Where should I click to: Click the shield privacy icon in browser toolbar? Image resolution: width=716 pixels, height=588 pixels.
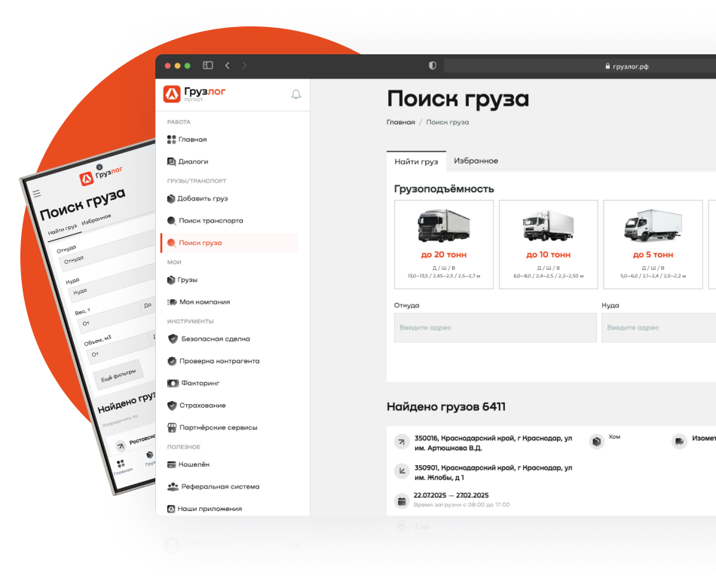pyautogui.click(x=433, y=66)
